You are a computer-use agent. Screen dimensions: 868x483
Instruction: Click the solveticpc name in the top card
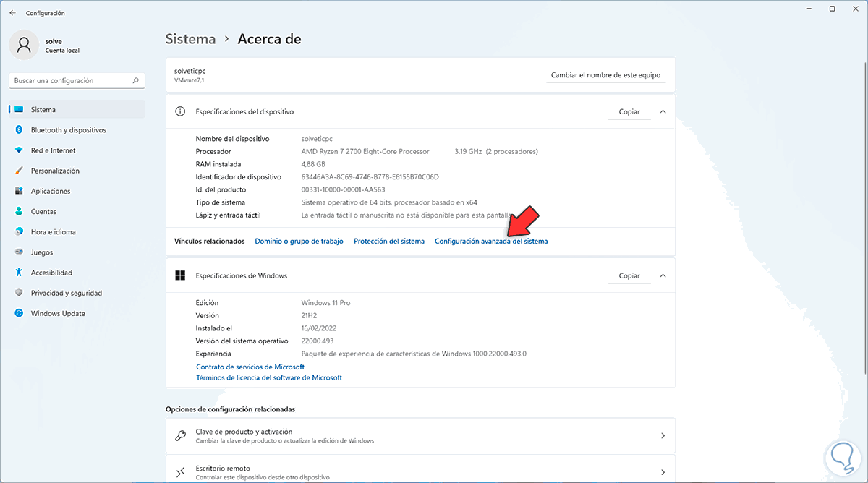click(191, 71)
